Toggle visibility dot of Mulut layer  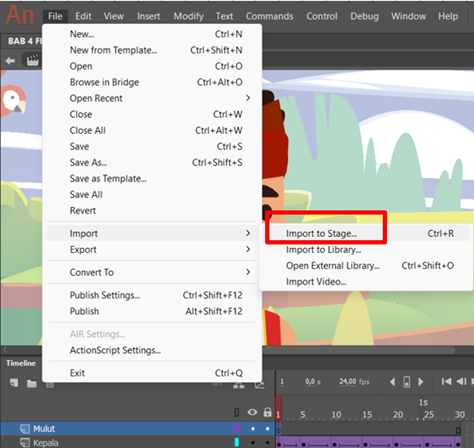[253, 429]
